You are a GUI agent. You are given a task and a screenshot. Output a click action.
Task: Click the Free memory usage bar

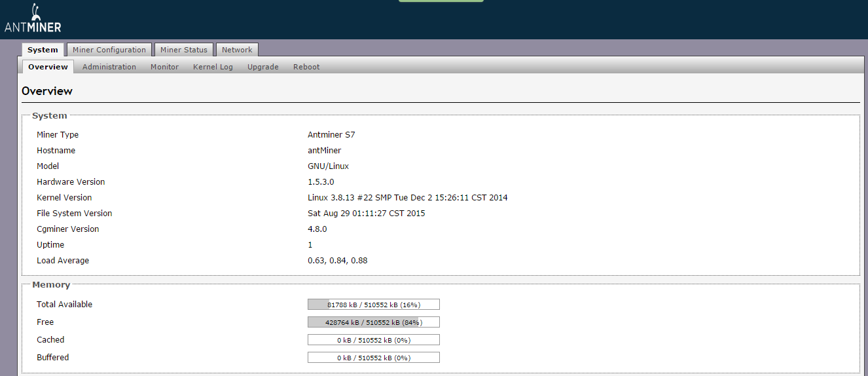[373, 322]
